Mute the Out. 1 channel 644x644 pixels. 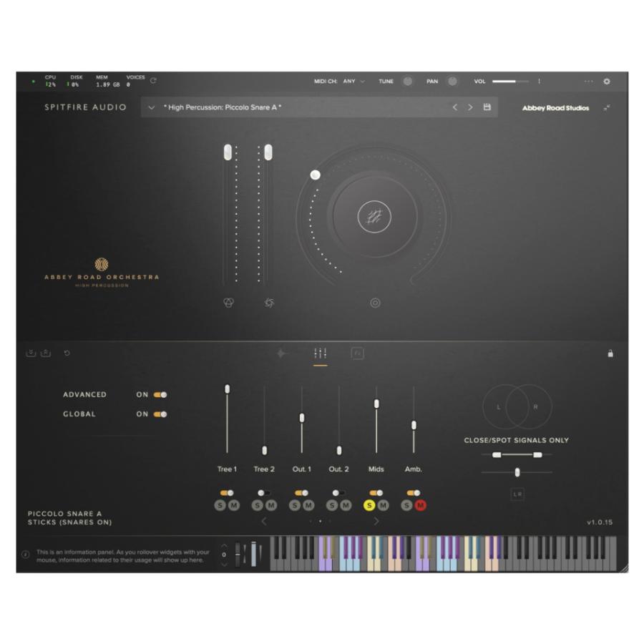(x=308, y=505)
